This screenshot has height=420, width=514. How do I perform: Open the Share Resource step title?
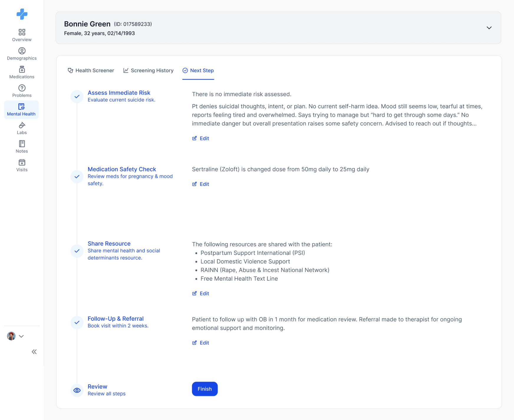click(109, 244)
